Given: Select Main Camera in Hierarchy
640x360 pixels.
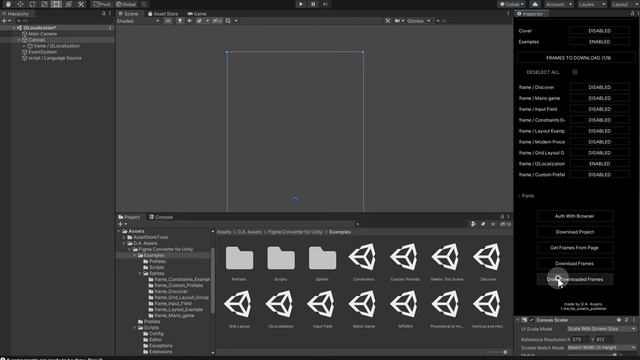Looking at the screenshot, I should (x=42, y=34).
